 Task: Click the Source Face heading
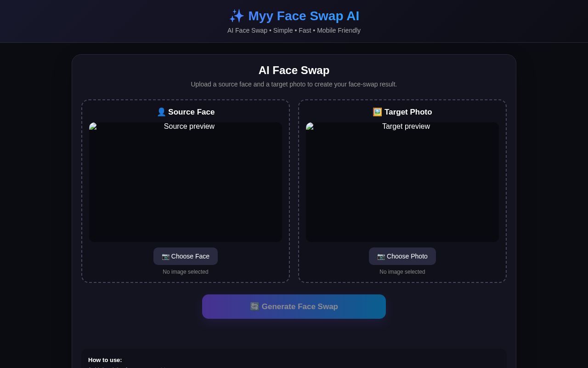[186, 112]
